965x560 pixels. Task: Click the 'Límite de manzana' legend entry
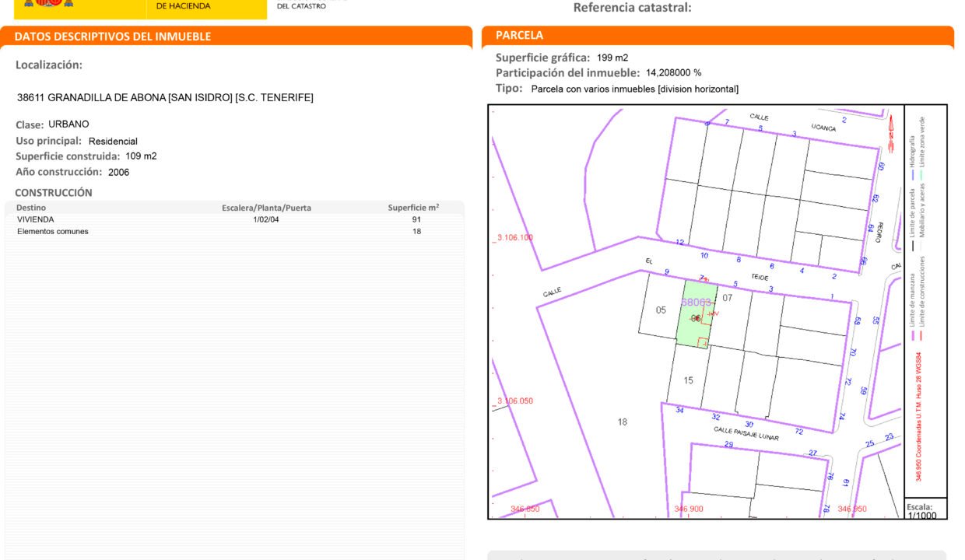(x=912, y=307)
